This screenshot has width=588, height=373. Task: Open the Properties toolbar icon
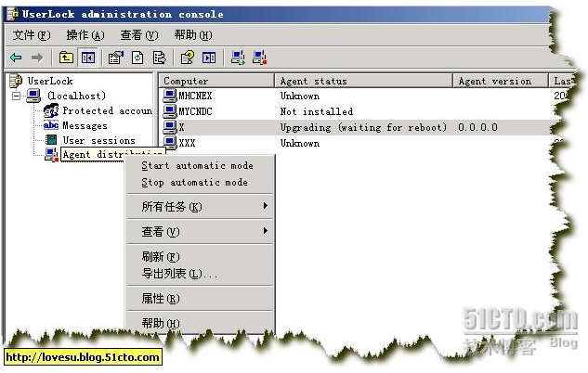point(115,58)
